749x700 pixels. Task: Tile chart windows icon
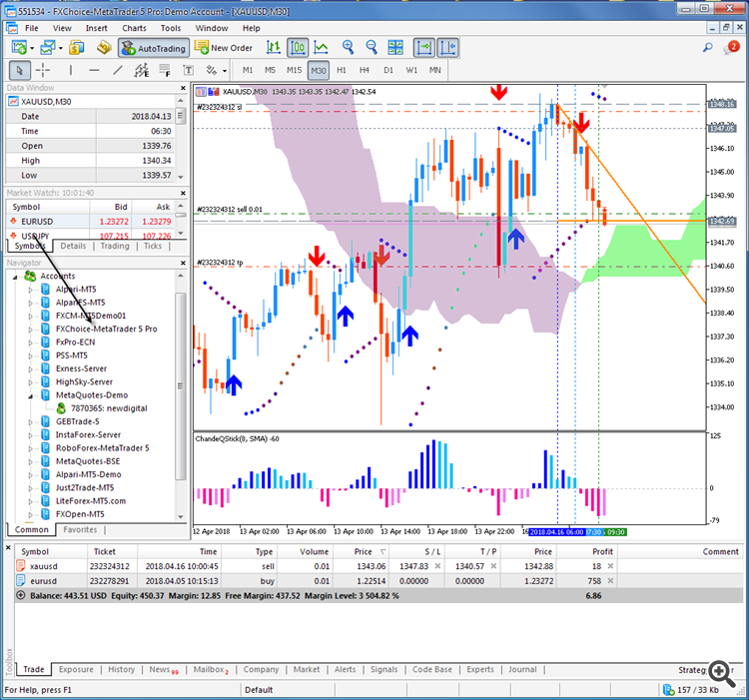395,48
